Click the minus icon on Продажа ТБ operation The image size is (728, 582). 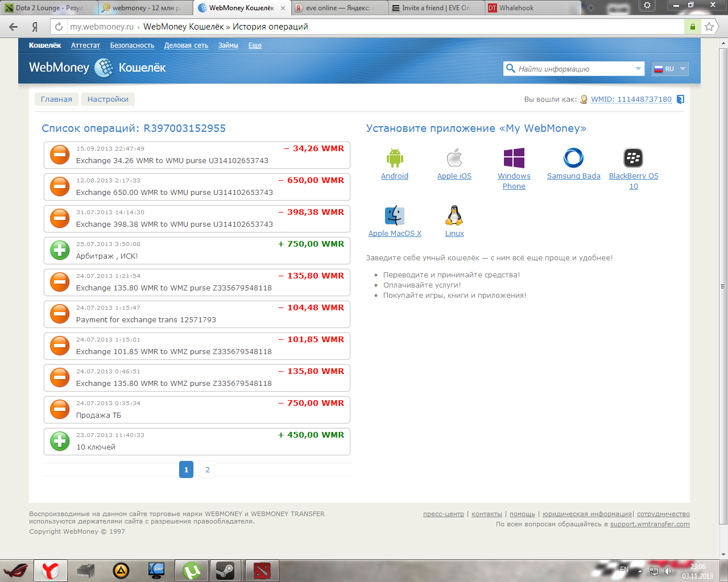tap(60, 409)
